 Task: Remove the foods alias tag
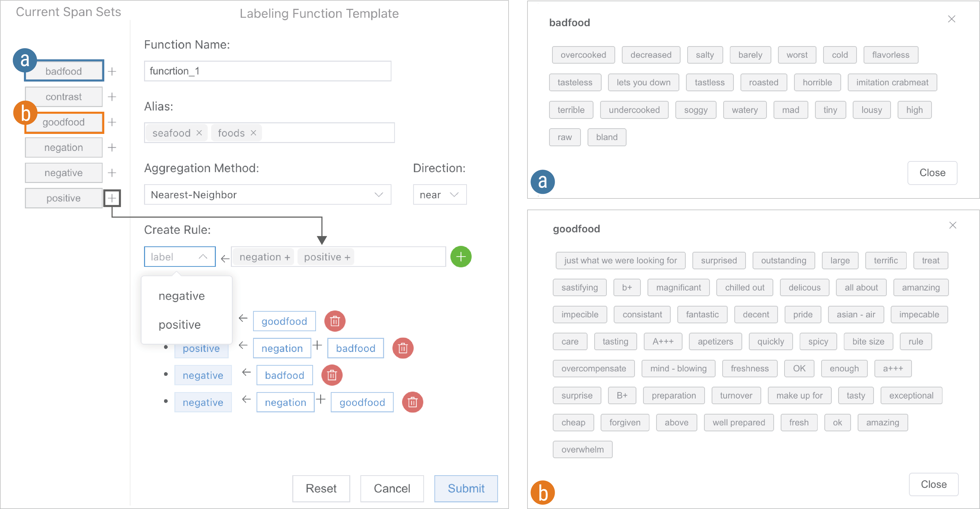tap(253, 133)
